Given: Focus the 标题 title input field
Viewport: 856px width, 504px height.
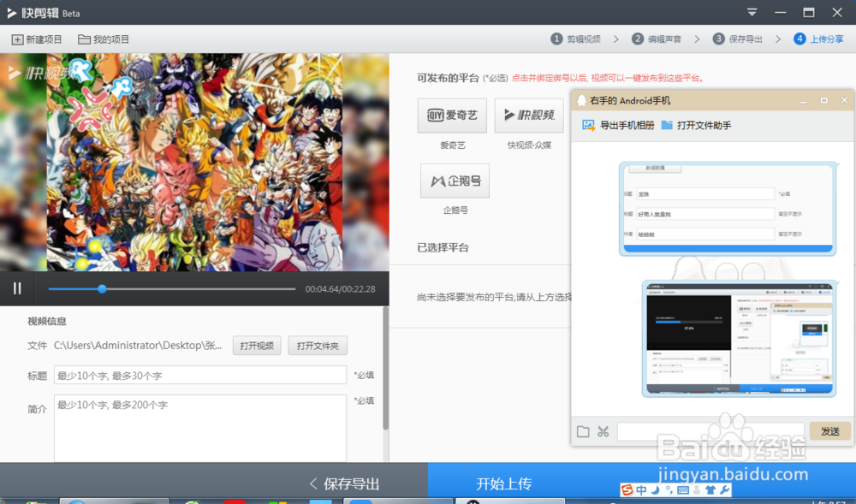Looking at the screenshot, I should coord(200,376).
